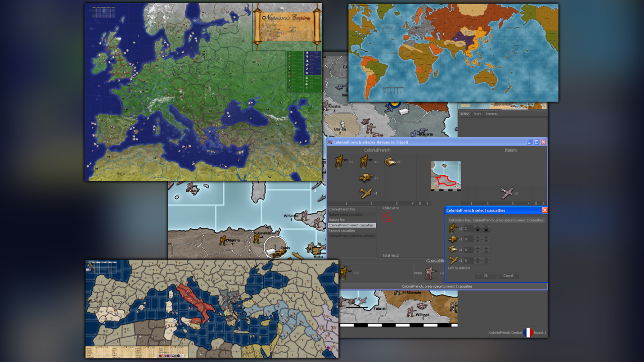Click the infantry unit in W.Egypt territory

pos(411,312)
